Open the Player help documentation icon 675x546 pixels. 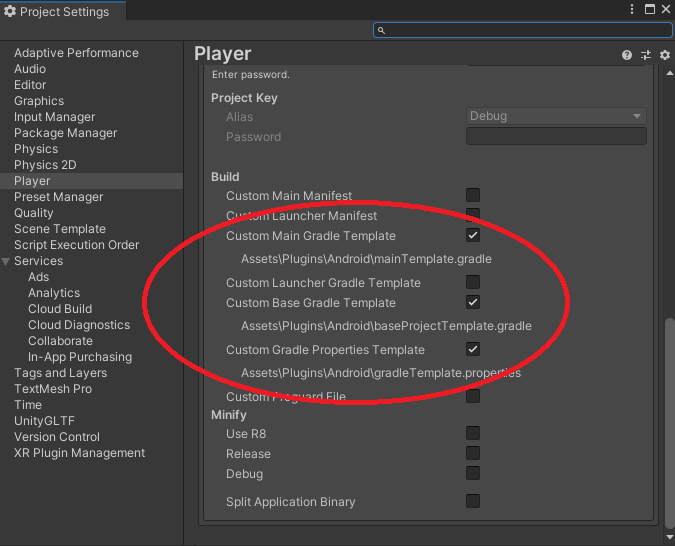(627, 55)
